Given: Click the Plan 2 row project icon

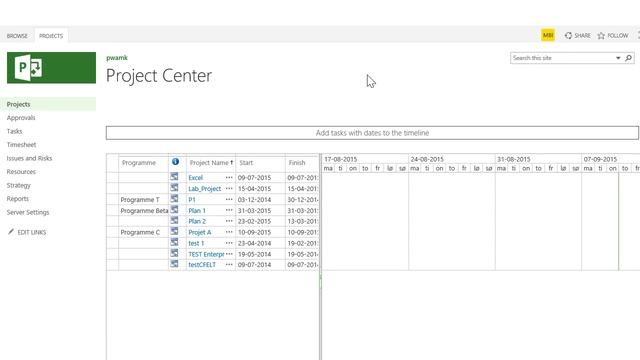Looking at the screenshot, I should 174,220.
